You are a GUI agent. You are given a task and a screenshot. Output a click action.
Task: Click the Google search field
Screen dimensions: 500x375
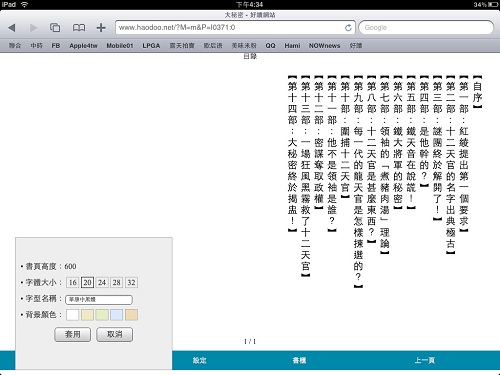(x=426, y=28)
